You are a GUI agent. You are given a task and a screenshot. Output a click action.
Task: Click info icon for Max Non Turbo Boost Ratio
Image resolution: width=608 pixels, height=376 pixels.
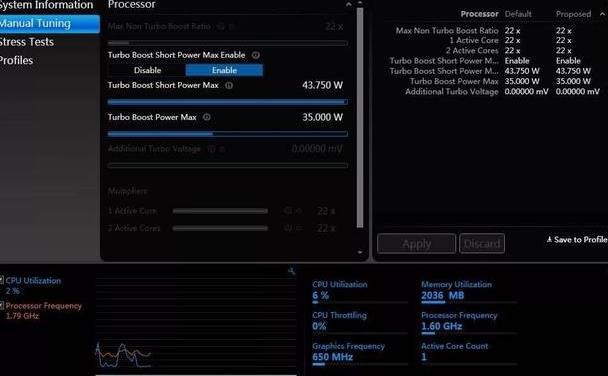point(221,26)
